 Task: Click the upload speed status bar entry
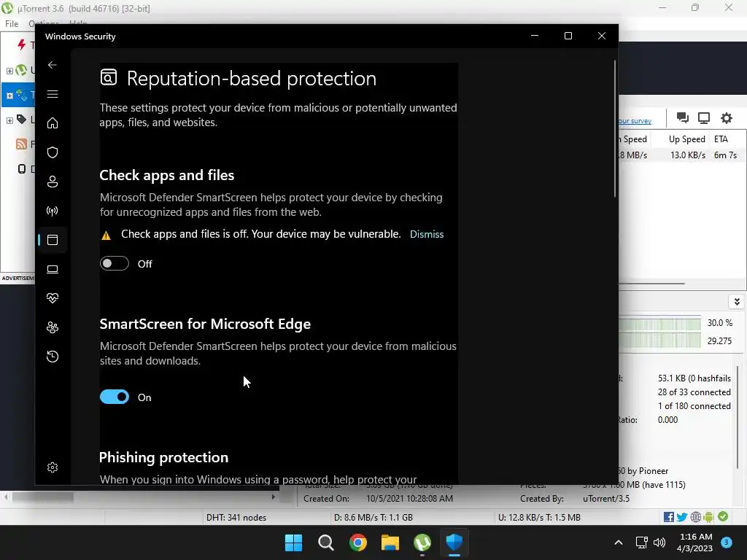click(x=539, y=518)
